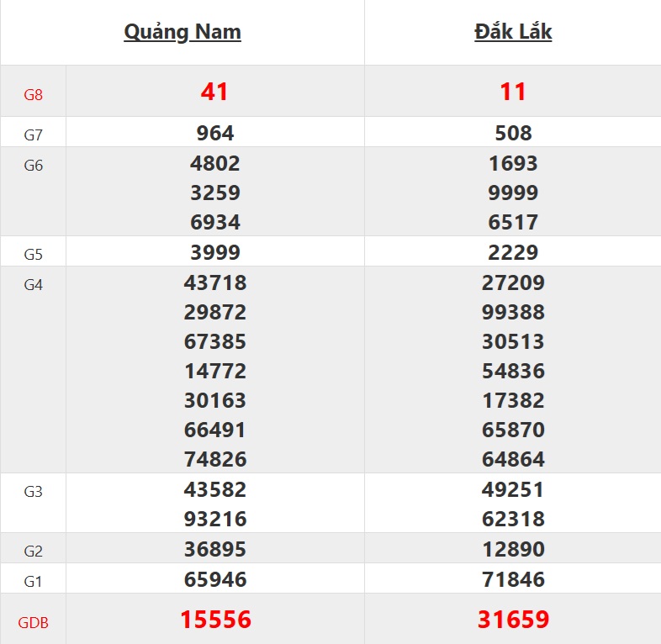The height and width of the screenshot is (644, 661).
Task: Select the G4 prize row label
Action: (33, 285)
